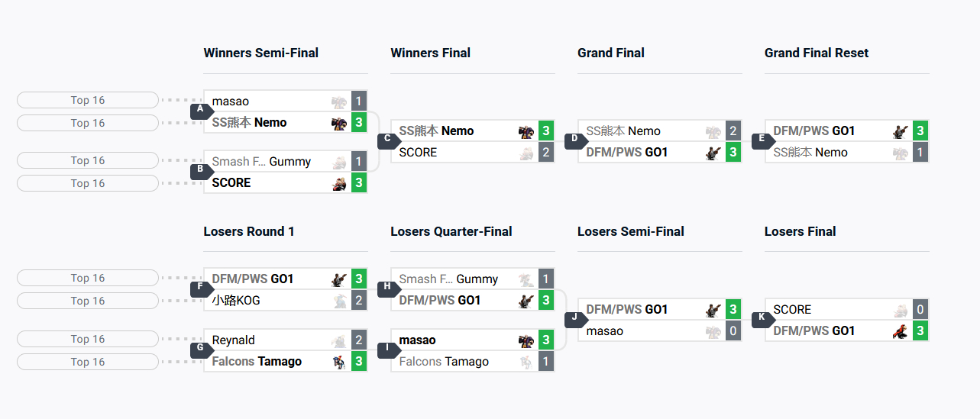Viewport: 980px width, 419px height.
Task: Open match K badge in Losers Final
Action: tap(762, 319)
